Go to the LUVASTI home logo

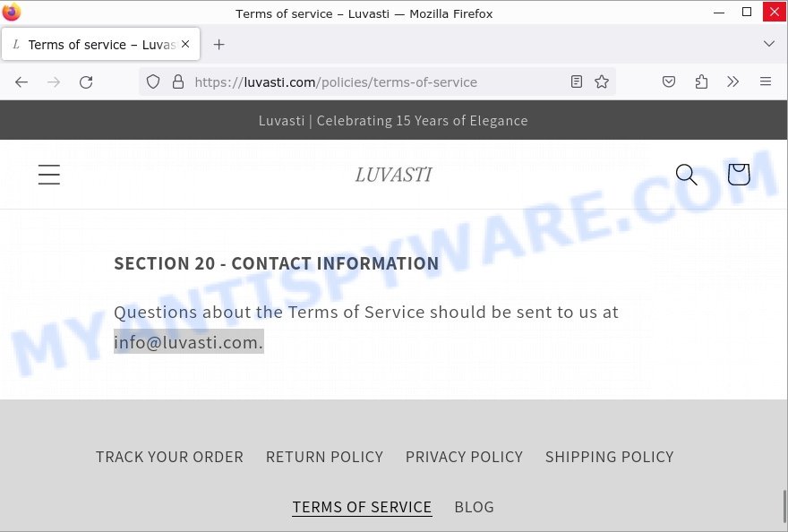pyautogui.click(x=393, y=175)
